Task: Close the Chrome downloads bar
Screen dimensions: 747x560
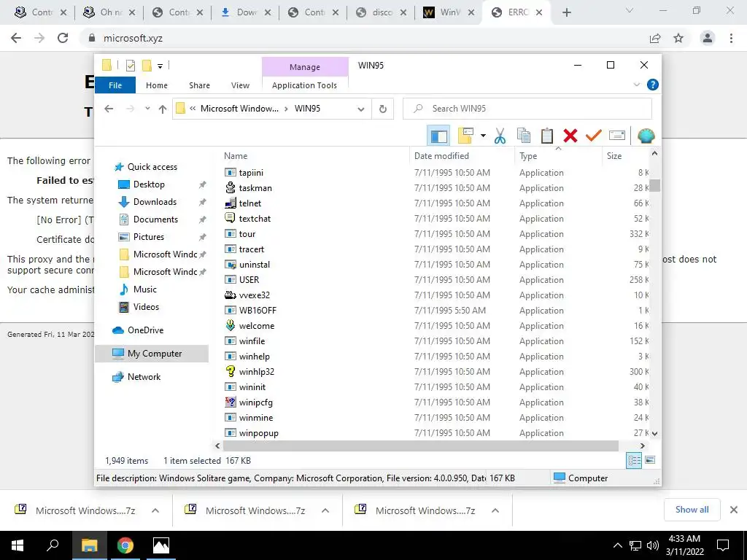Action: coord(734,510)
